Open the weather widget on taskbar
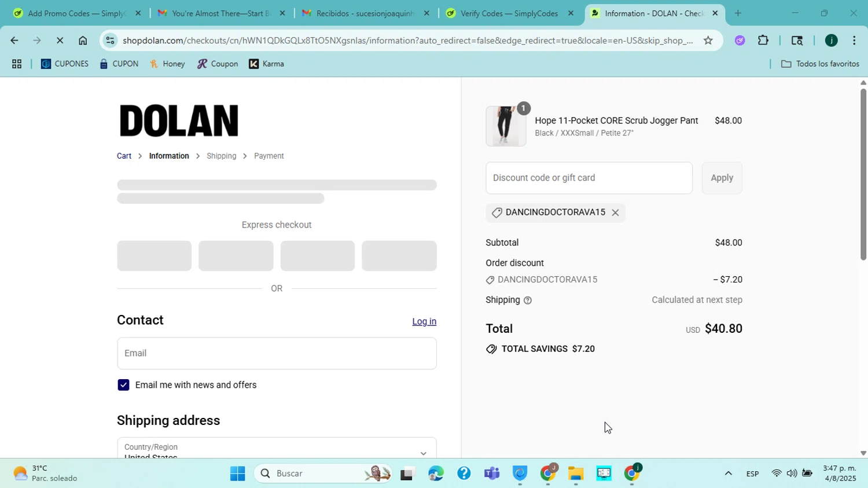This screenshot has width=868, height=488. point(45,474)
